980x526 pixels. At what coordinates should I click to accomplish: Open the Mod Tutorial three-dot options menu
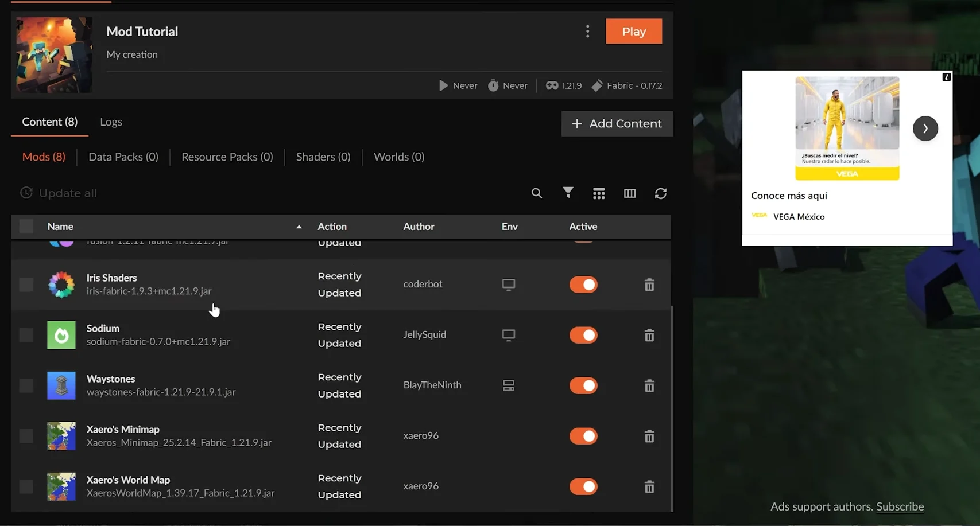(587, 32)
